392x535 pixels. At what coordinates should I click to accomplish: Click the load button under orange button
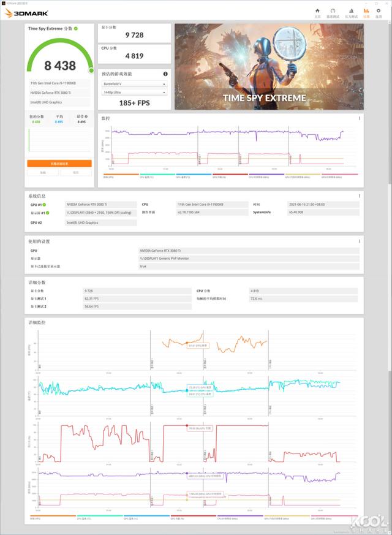[43, 173]
